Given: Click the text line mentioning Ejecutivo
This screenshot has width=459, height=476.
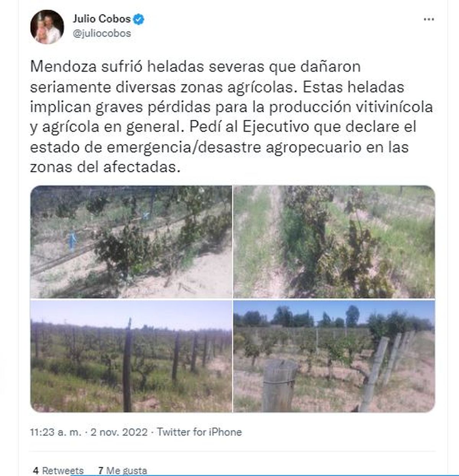Looking at the screenshot, I should [223, 127].
